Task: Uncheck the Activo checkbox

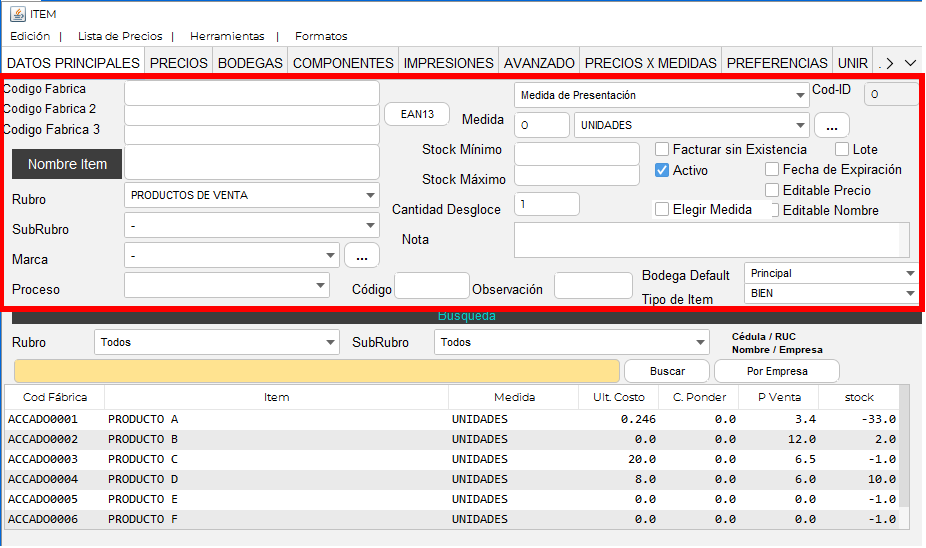Action: pyautogui.click(x=662, y=170)
